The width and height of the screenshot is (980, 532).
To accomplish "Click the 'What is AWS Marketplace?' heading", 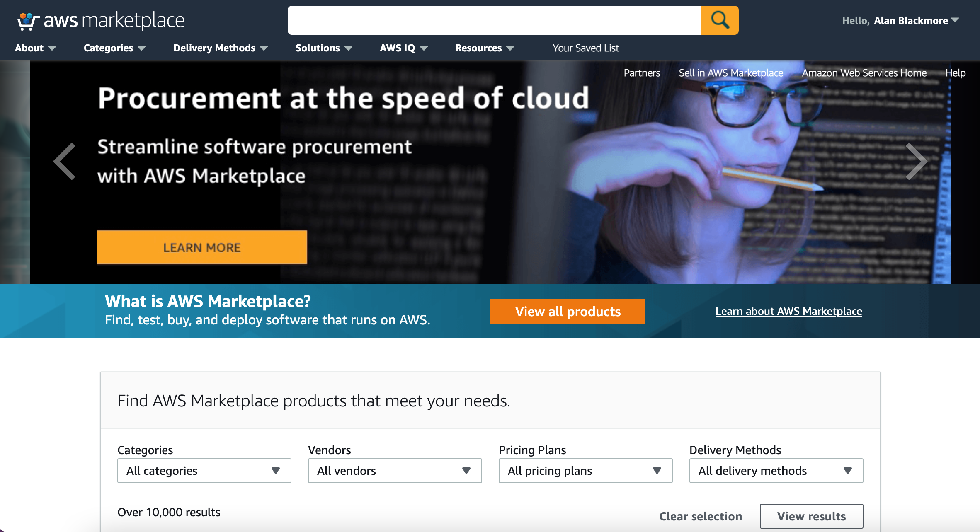I will pos(208,301).
